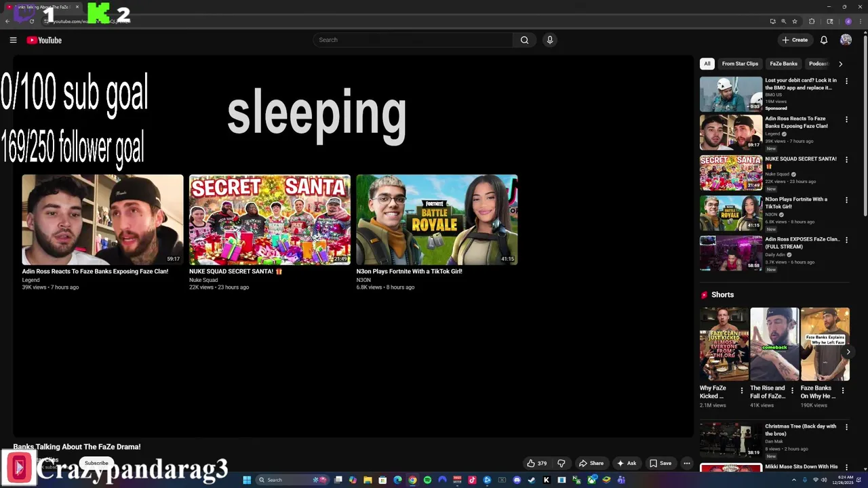
Task: Open File Explorer from the taskbar
Action: pos(368,480)
